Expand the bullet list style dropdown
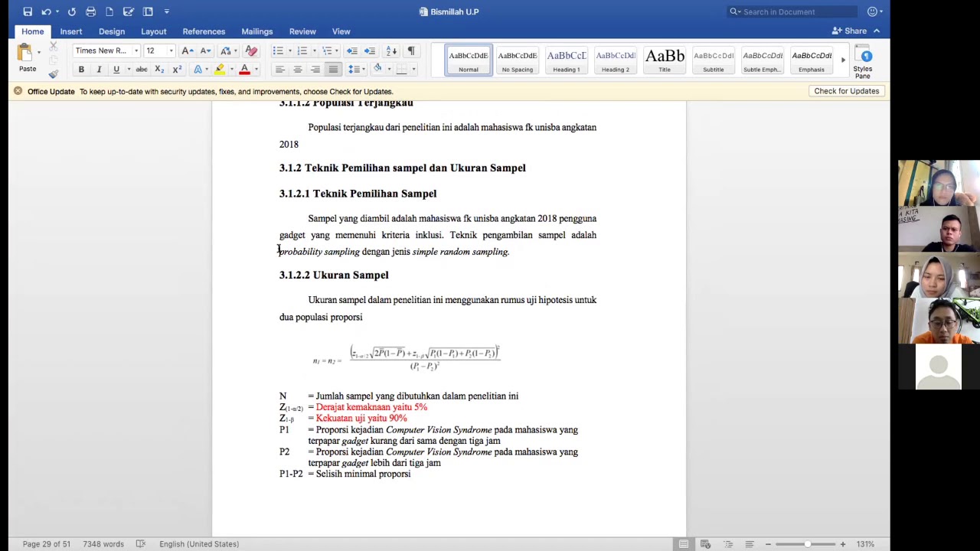The width and height of the screenshot is (980, 551). (x=289, y=51)
